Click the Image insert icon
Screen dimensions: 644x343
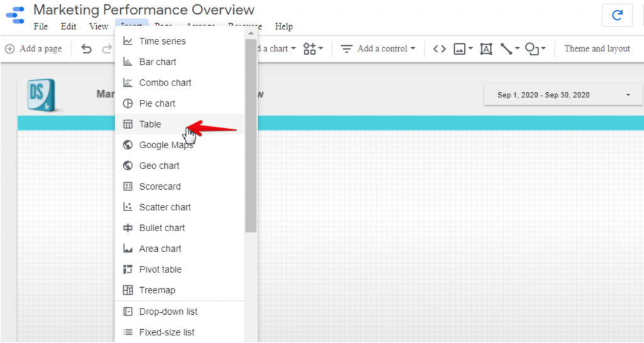pyautogui.click(x=459, y=49)
